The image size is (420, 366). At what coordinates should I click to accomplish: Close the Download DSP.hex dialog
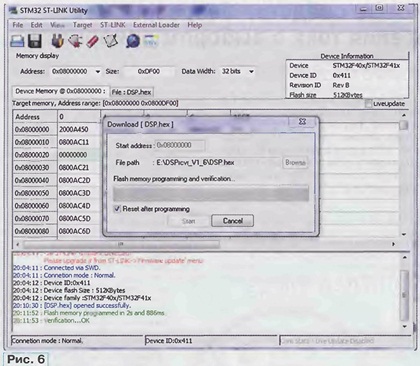[302, 122]
